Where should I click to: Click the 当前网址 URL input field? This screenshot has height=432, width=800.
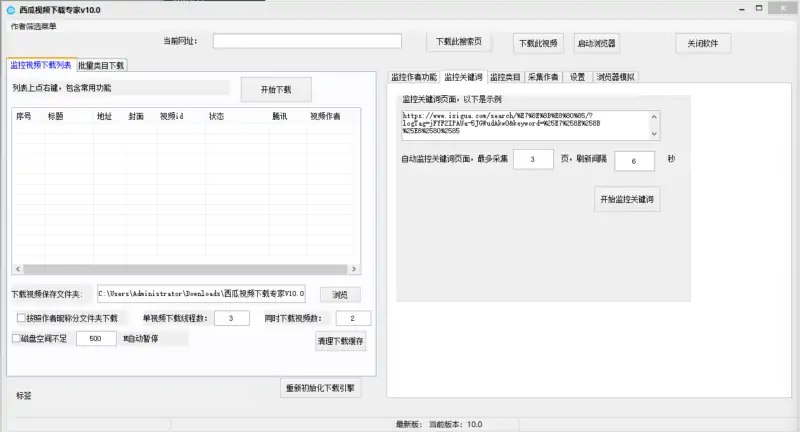pos(307,41)
